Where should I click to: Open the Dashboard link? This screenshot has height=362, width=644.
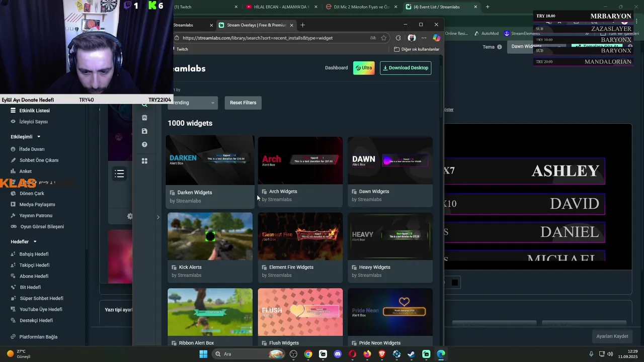click(x=336, y=68)
